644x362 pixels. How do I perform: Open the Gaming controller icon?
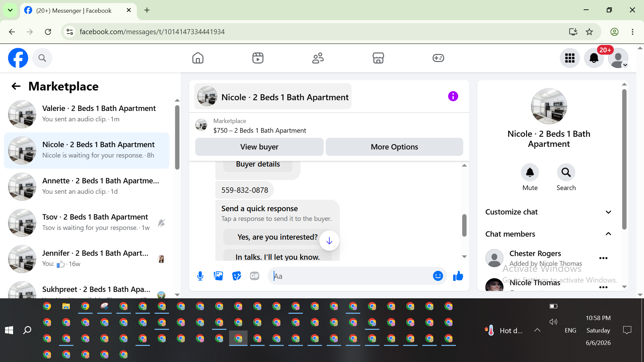click(x=438, y=58)
